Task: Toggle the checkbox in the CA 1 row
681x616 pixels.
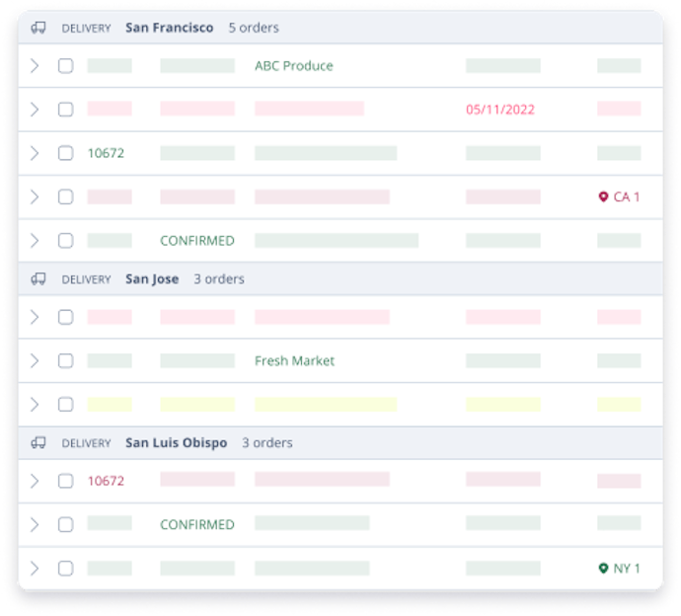Action: click(x=65, y=196)
